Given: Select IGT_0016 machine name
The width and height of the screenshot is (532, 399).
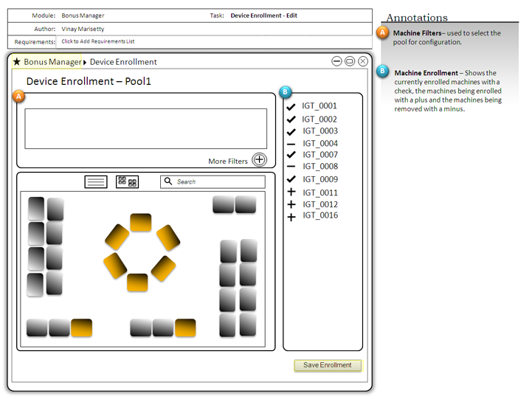Looking at the screenshot, I should click(320, 215).
